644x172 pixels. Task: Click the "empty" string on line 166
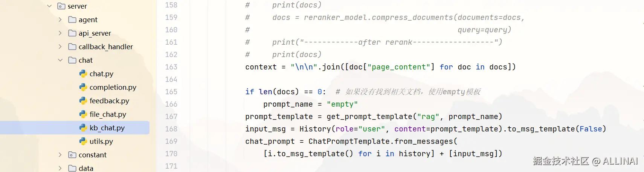click(x=342, y=104)
